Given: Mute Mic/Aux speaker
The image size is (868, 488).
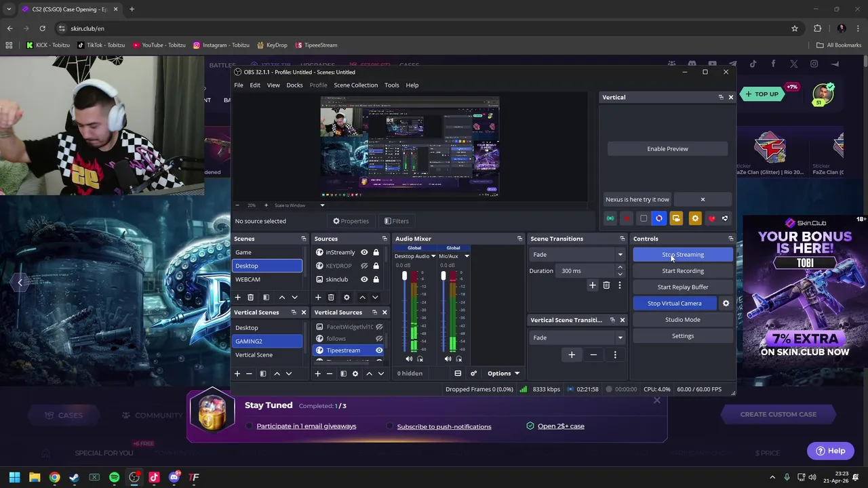Looking at the screenshot, I should pyautogui.click(x=448, y=359).
